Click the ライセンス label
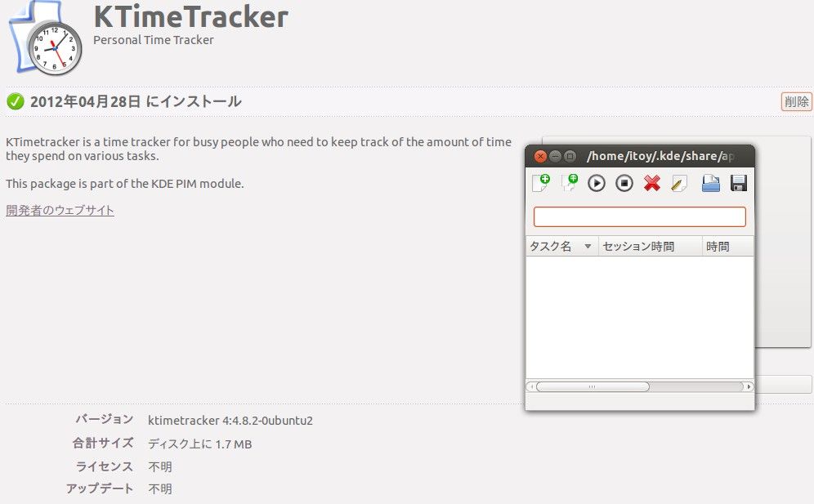Viewport: 814px width, 504px height. (x=105, y=466)
